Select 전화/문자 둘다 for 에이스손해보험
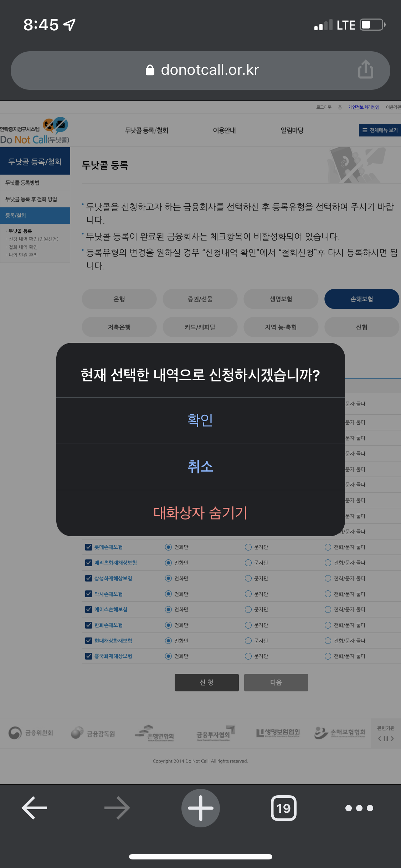Image resolution: width=401 pixels, height=868 pixels. tap(328, 609)
